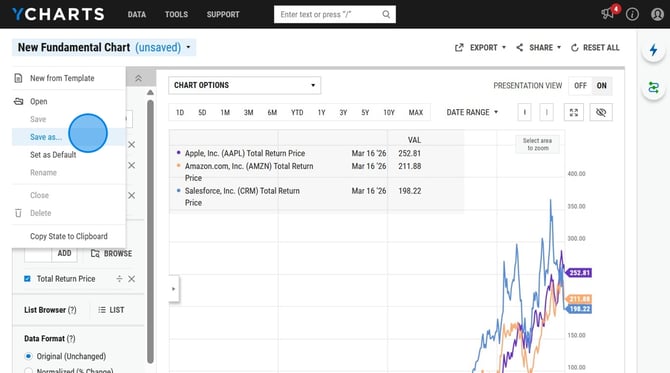
Task: Select the 1D time range
Action: click(x=180, y=112)
